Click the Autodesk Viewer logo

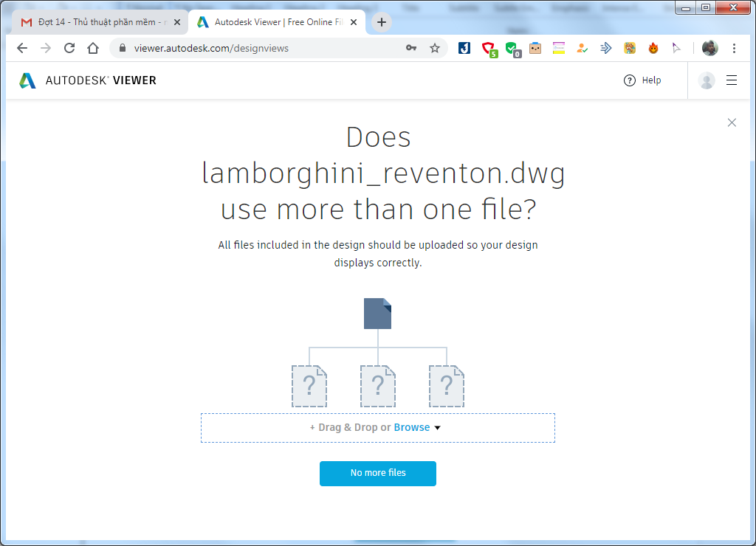pyautogui.click(x=88, y=80)
